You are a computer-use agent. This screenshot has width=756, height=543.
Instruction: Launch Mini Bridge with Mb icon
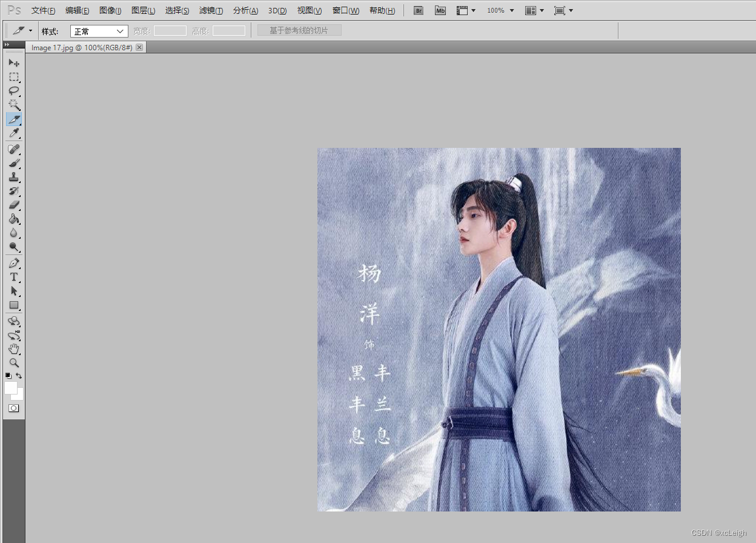[x=440, y=10]
